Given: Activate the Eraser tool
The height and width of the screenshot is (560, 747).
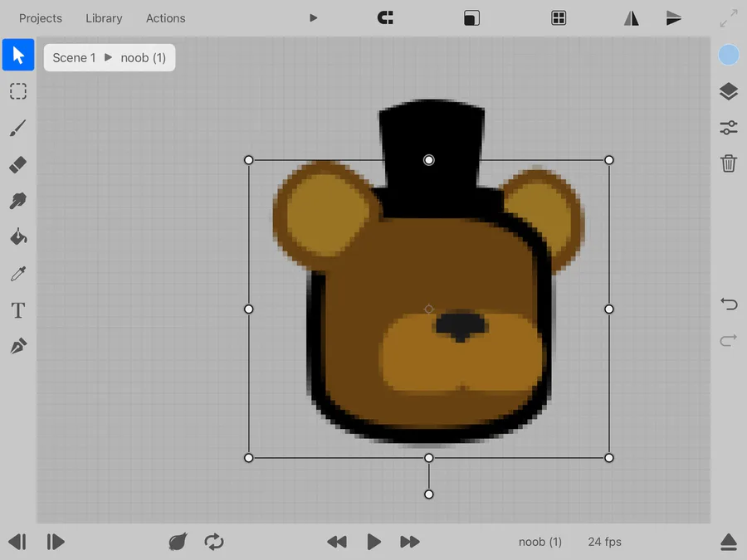Looking at the screenshot, I should (x=18, y=165).
